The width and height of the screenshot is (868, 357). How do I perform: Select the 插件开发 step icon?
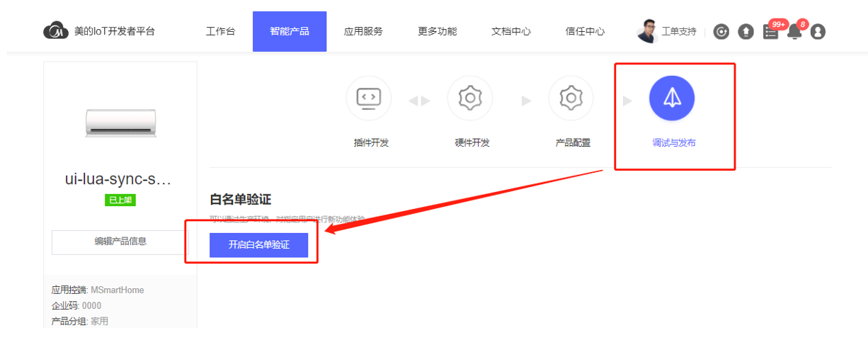tap(368, 98)
